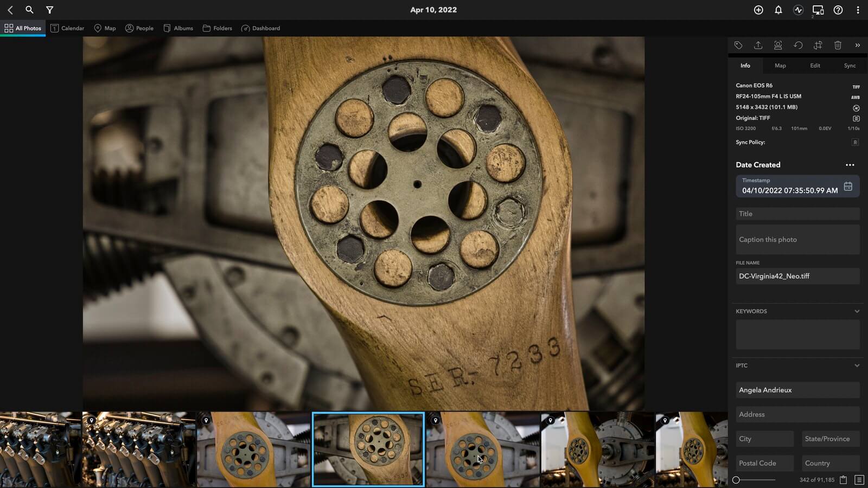Viewport: 868px width, 488px height.
Task: Open the Date Created more options menu
Action: (850, 165)
